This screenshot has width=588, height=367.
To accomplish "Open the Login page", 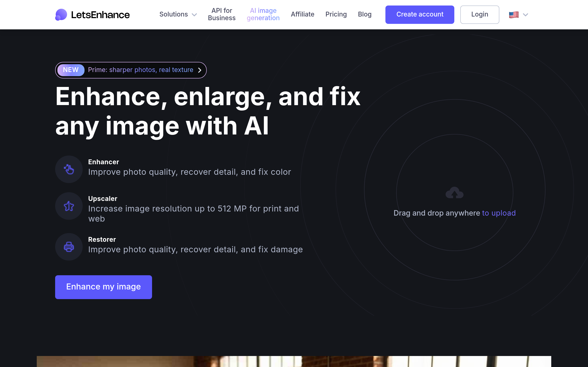I will click(479, 14).
